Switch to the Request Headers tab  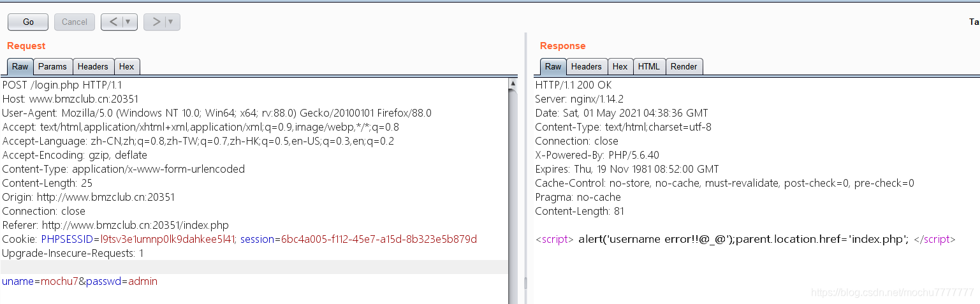[x=93, y=66]
